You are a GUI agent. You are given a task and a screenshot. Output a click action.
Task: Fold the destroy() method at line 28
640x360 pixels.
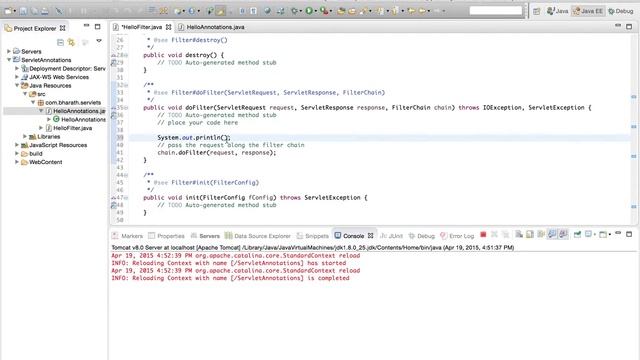[x=126, y=56]
